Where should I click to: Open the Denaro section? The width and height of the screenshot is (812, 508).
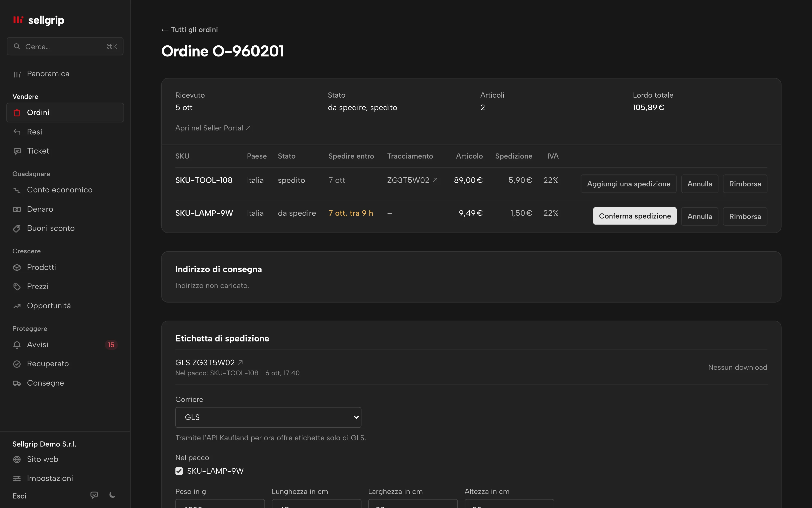click(x=65, y=209)
